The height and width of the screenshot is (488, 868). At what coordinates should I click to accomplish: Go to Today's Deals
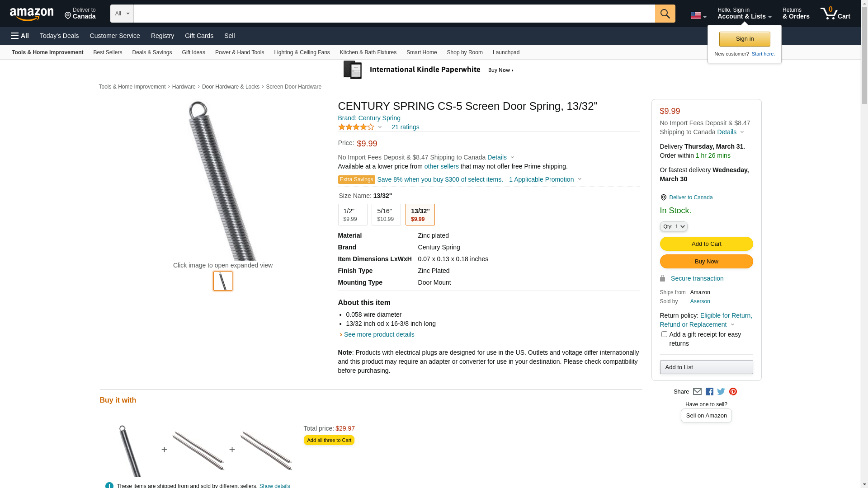pos(59,36)
